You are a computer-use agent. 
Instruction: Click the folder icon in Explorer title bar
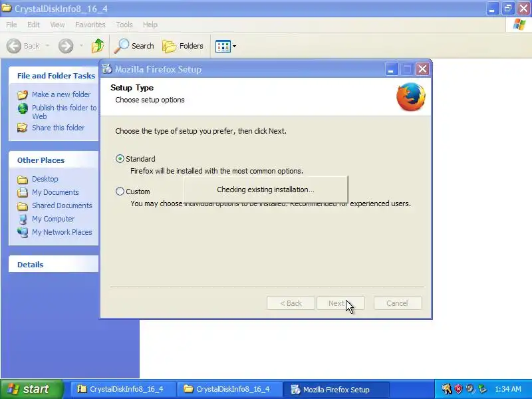(6, 8)
